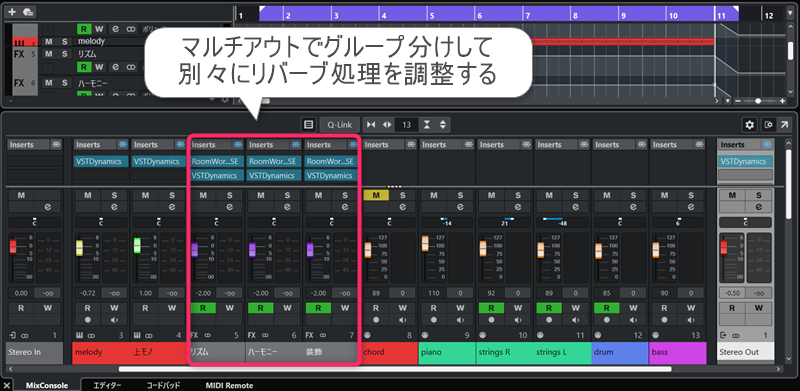Select the bass channel name label
The image size is (800, 391).
(x=678, y=353)
